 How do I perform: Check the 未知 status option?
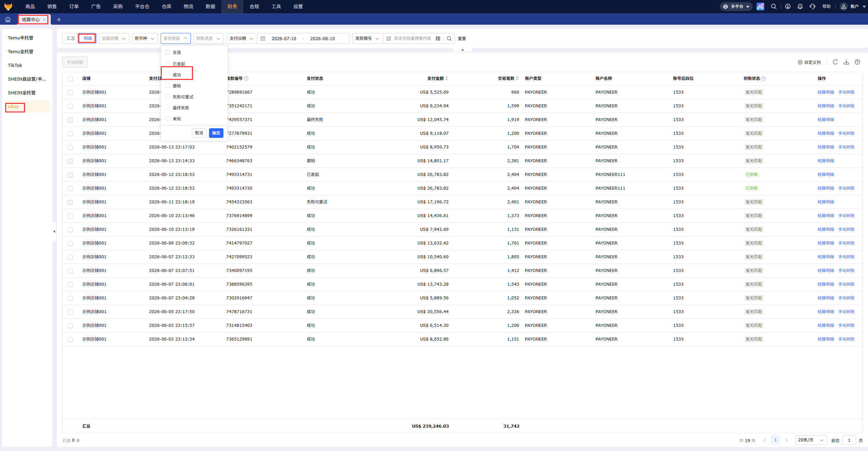point(168,118)
